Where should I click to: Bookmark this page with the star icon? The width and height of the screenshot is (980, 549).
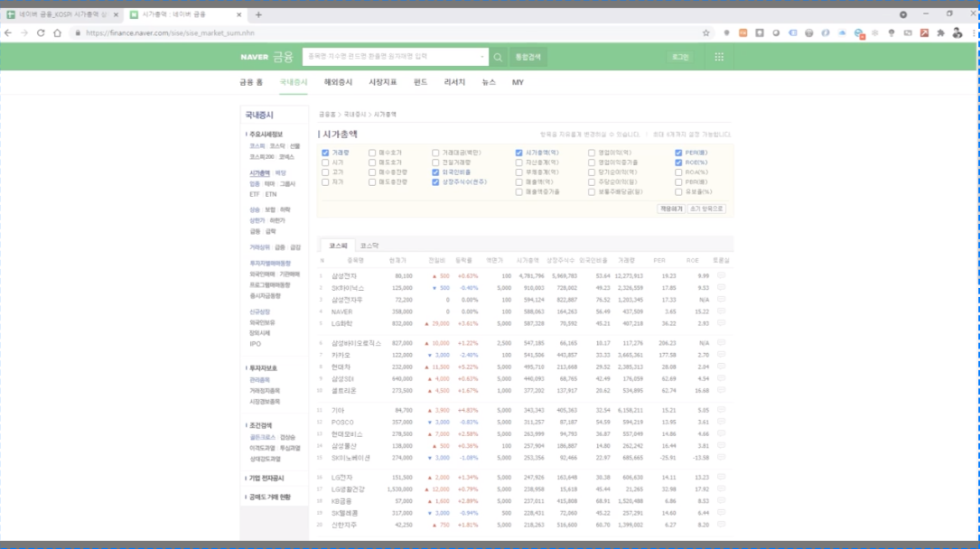(706, 33)
